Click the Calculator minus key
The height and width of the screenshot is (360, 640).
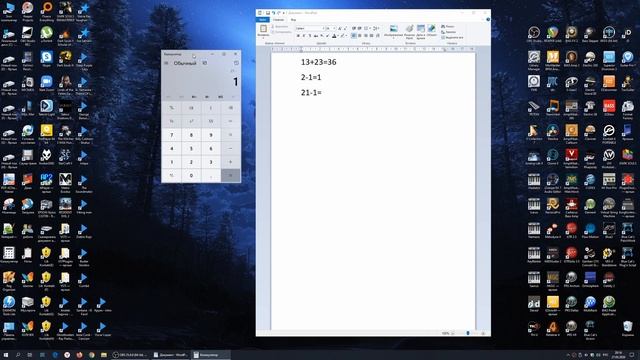tap(231, 149)
